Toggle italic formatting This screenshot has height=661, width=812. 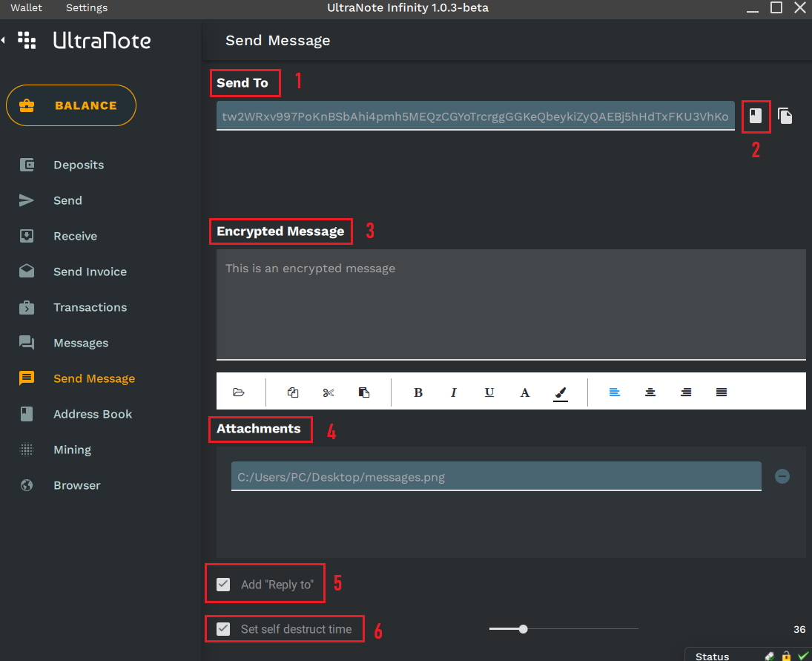point(454,392)
